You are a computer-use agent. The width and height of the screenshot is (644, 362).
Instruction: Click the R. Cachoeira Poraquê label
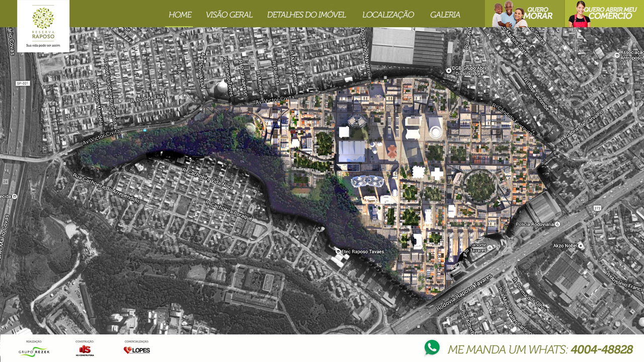pyautogui.click(x=228, y=210)
